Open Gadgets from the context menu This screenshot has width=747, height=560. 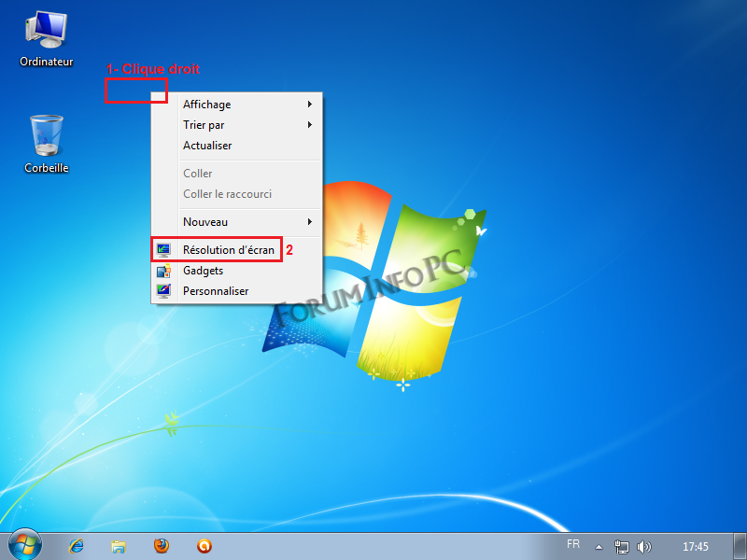pos(203,271)
